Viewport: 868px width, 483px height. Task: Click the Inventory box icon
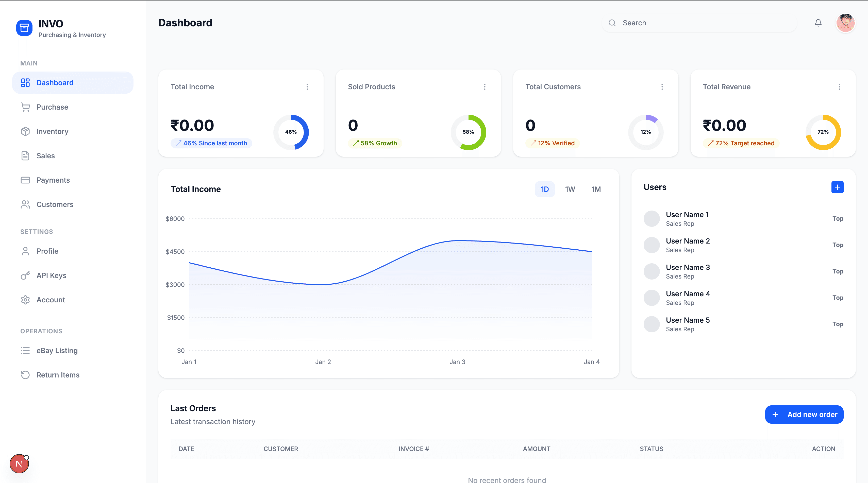(25, 131)
